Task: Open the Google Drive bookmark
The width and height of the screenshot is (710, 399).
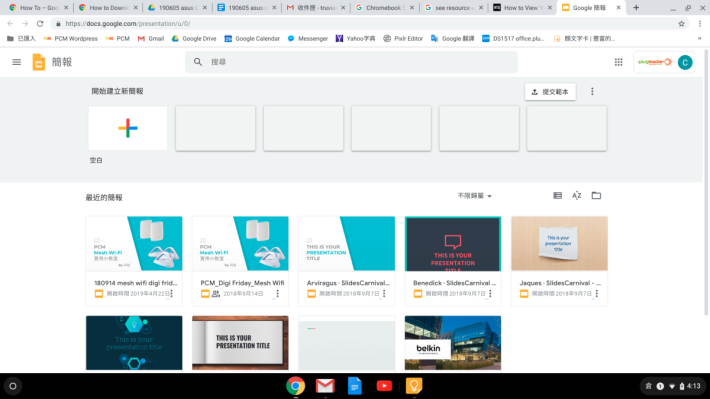Action: 194,38
